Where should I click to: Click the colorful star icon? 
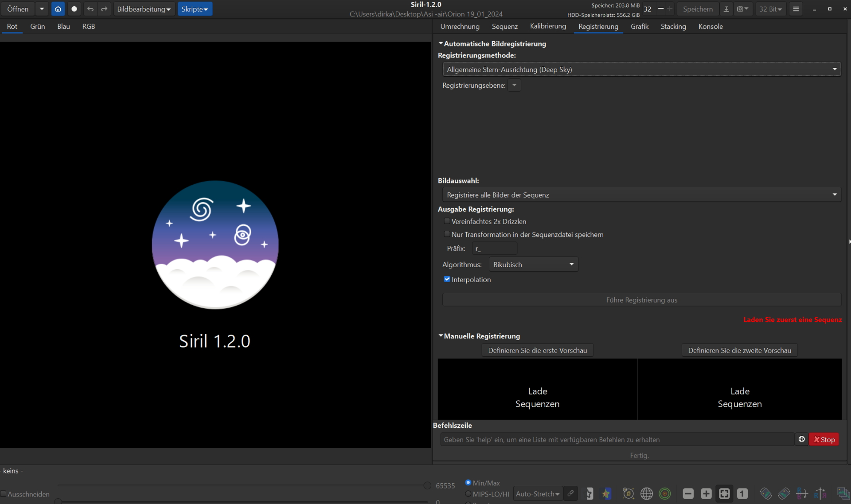[606, 493]
